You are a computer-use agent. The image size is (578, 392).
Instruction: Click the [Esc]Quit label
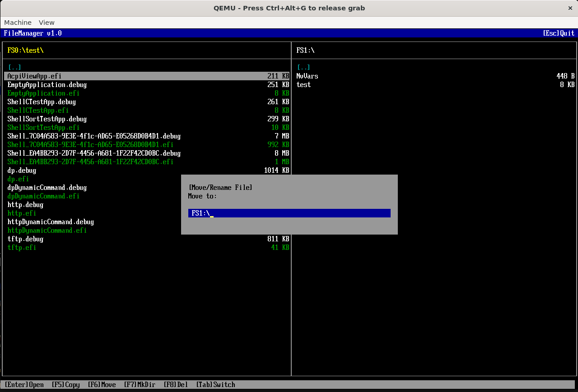[559, 33]
